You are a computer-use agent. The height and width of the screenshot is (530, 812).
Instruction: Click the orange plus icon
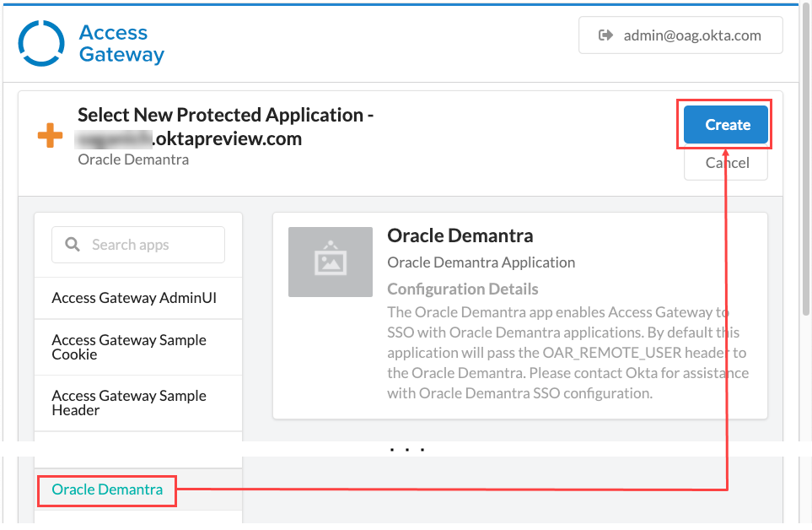51,136
